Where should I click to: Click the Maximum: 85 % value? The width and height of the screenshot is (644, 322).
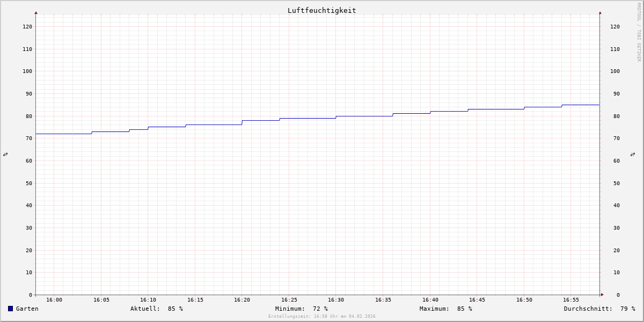click(x=446, y=309)
